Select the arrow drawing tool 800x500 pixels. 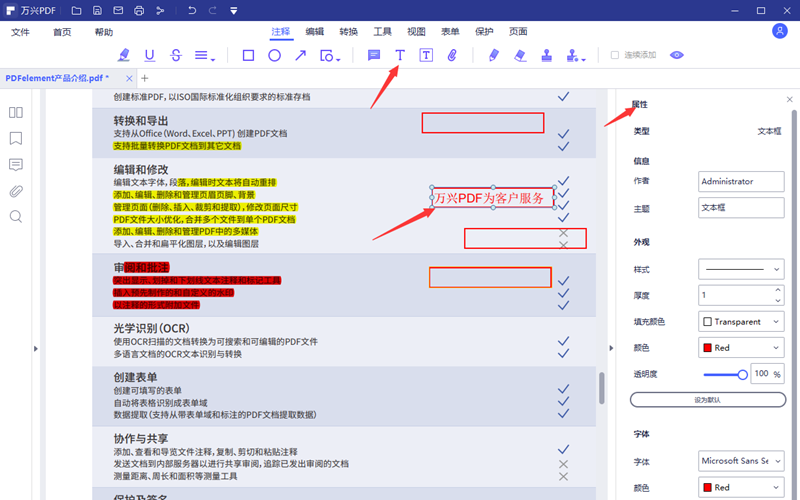(300, 55)
